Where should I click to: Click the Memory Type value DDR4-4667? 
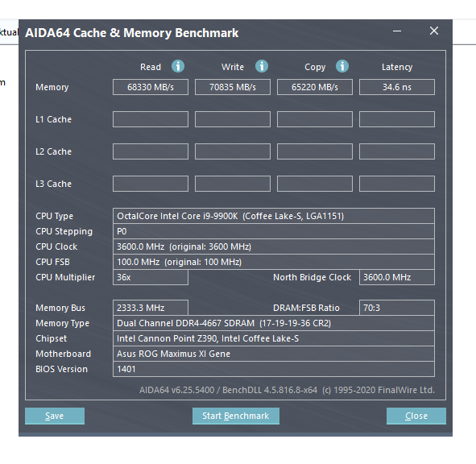pos(274,323)
